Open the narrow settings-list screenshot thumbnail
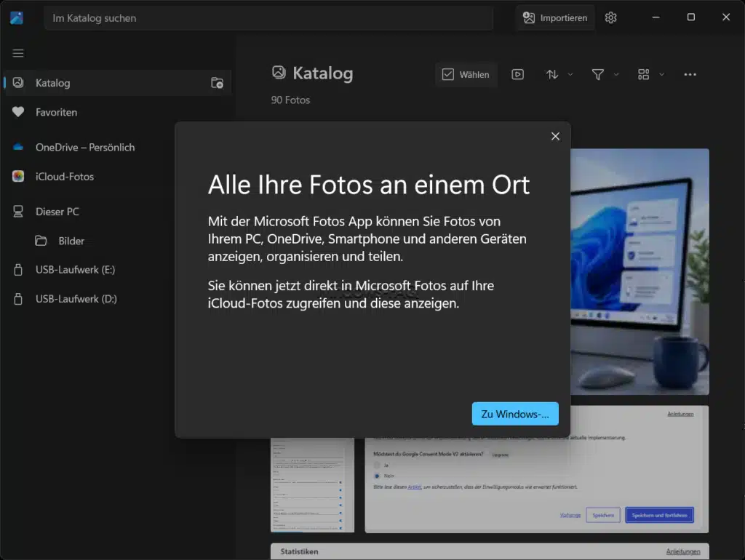Image resolution: width=745 pixels, height=560 pixels. click(312, 484)
